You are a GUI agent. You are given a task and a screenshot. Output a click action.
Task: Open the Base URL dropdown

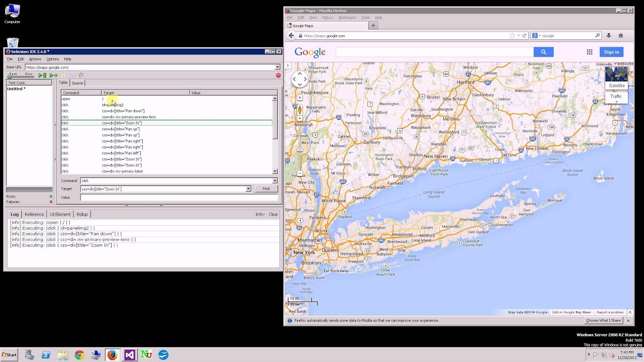pos(277,67)
